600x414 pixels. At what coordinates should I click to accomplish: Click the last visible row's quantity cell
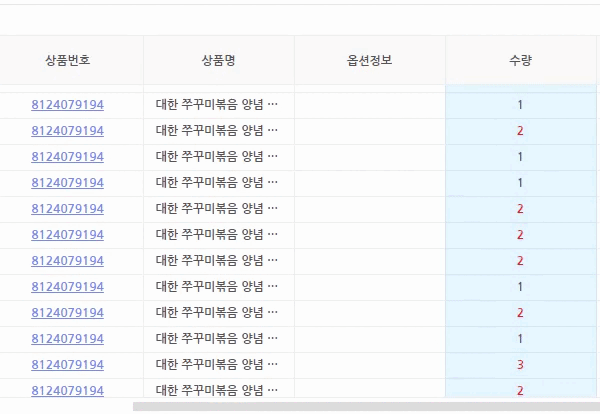point(520,391)
